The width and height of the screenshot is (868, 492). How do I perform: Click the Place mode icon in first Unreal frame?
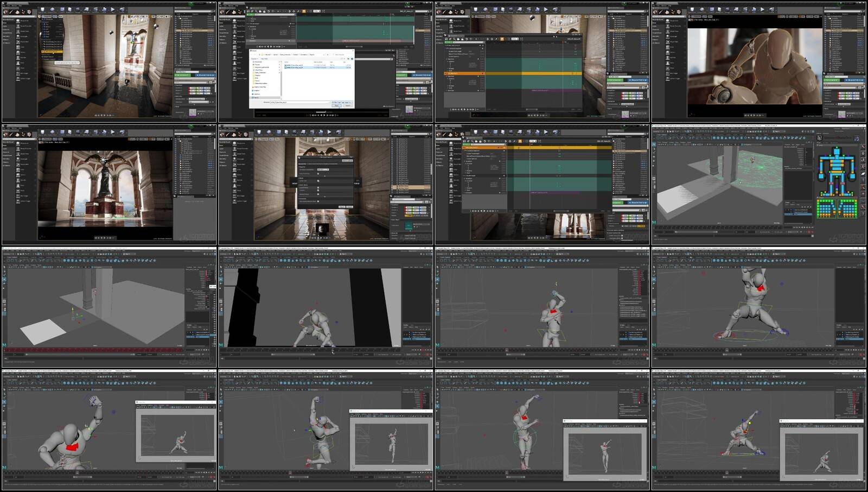tap(7, 12)
